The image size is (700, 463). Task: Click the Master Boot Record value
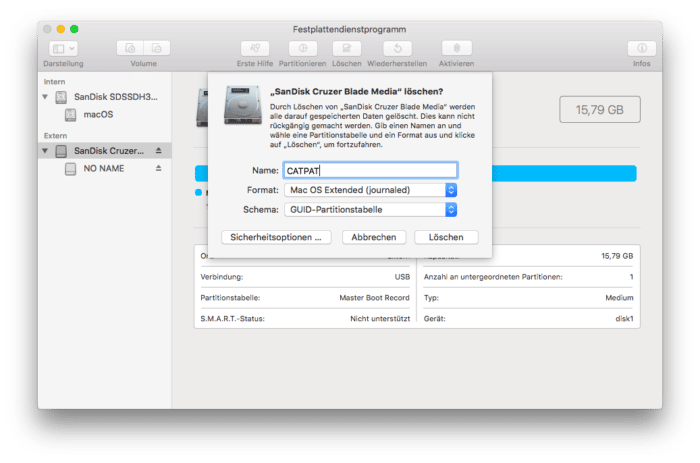[374, 298]
